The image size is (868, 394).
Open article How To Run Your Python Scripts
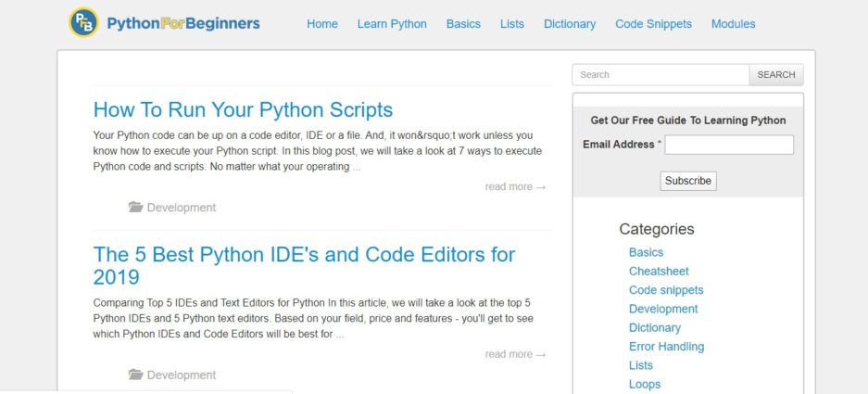[x=243, y=109]
